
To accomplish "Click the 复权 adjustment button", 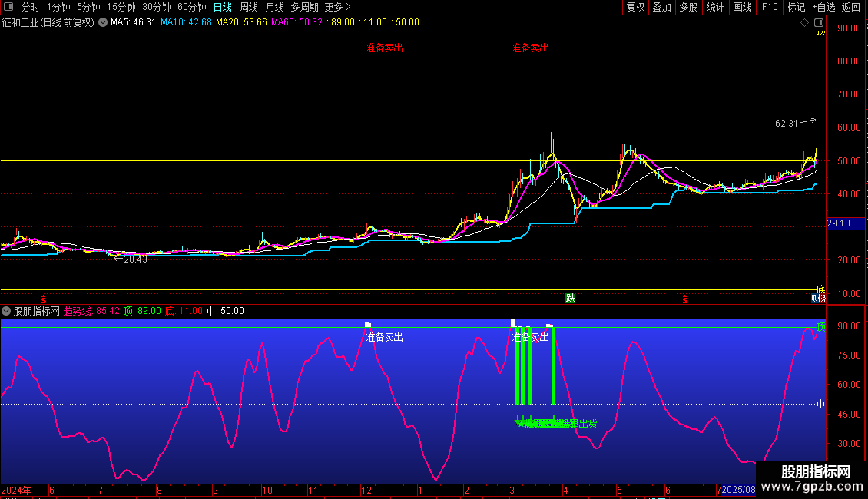I will [x=635, y=7].
